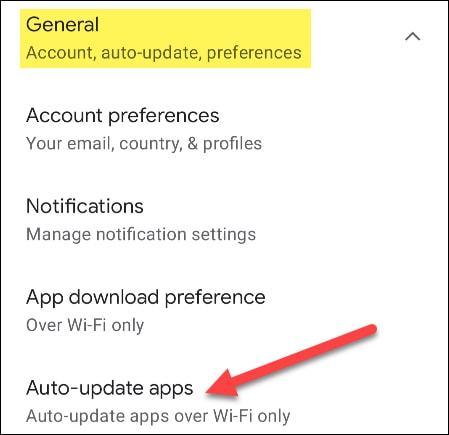Tap 'Over Wi-Fi only' under App download preference
Viewport: 449px width, 435px height.
point(85,325)
